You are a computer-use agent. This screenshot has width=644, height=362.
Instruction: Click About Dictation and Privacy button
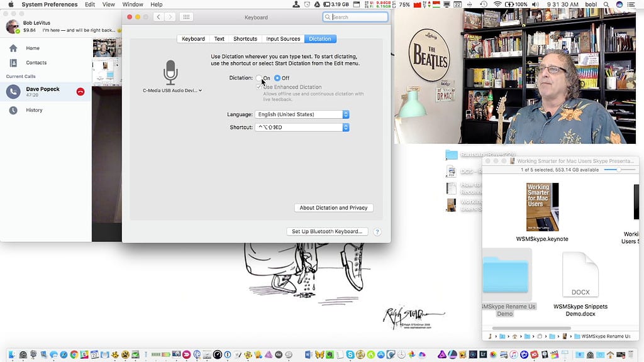(333, 208)
